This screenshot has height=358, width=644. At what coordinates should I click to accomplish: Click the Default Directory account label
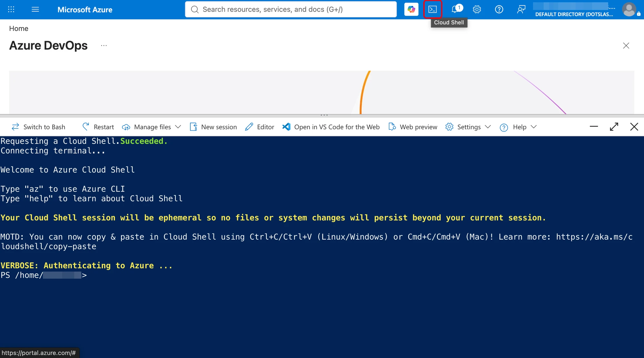(x=574, y=14)
